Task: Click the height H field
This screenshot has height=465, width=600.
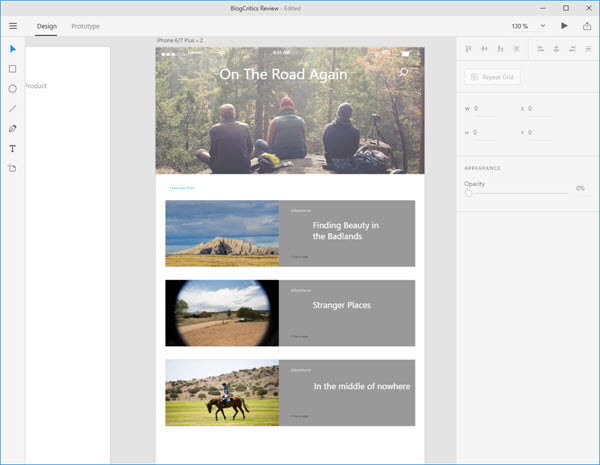Action: pos(484,132)
